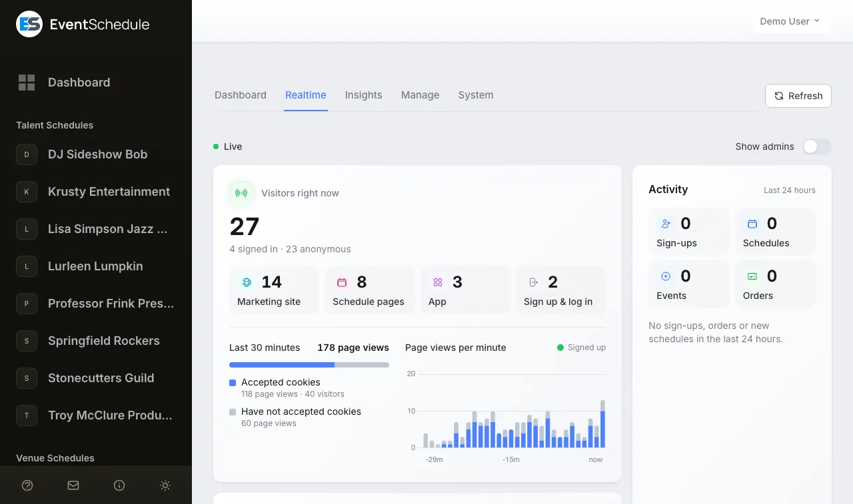Click the live broadcast visitors icon
This screenshot has width=853, height=504.
pyautogui.click(x=241, y=193)
